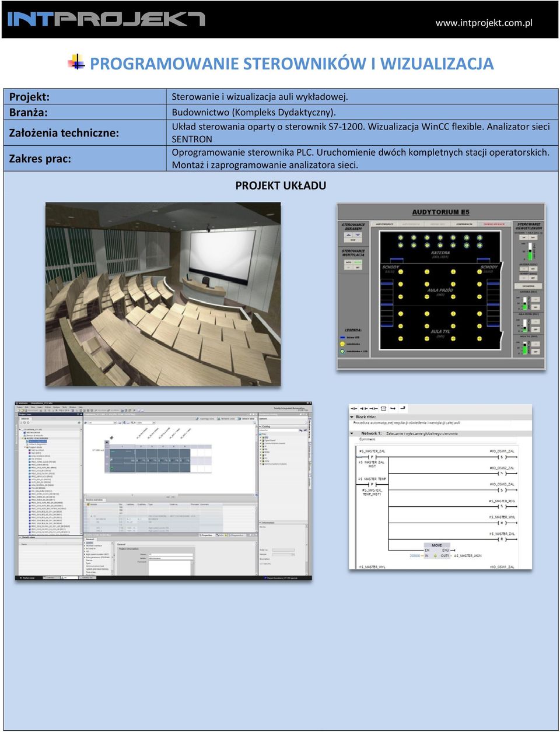This screenshot has width=560, height=732.
Task: Collapse the Information pane in TIA Portal
Action: [x=260, y=523]
